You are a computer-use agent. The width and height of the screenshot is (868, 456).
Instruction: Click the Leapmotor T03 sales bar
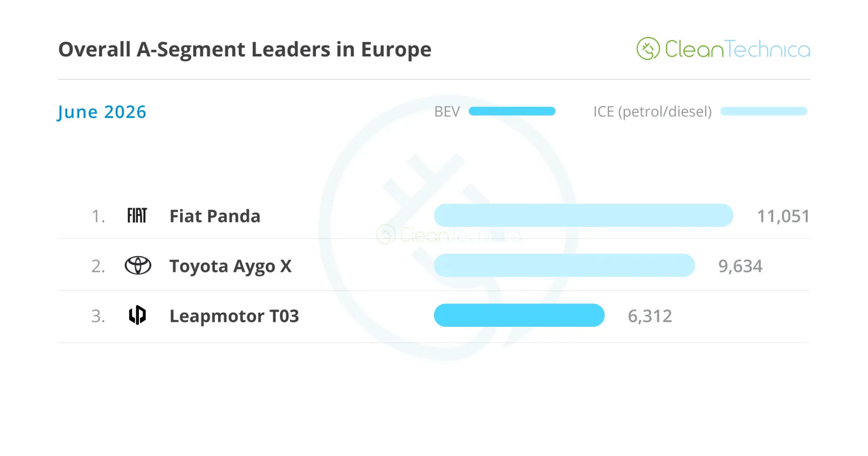[x=519, y=315]
